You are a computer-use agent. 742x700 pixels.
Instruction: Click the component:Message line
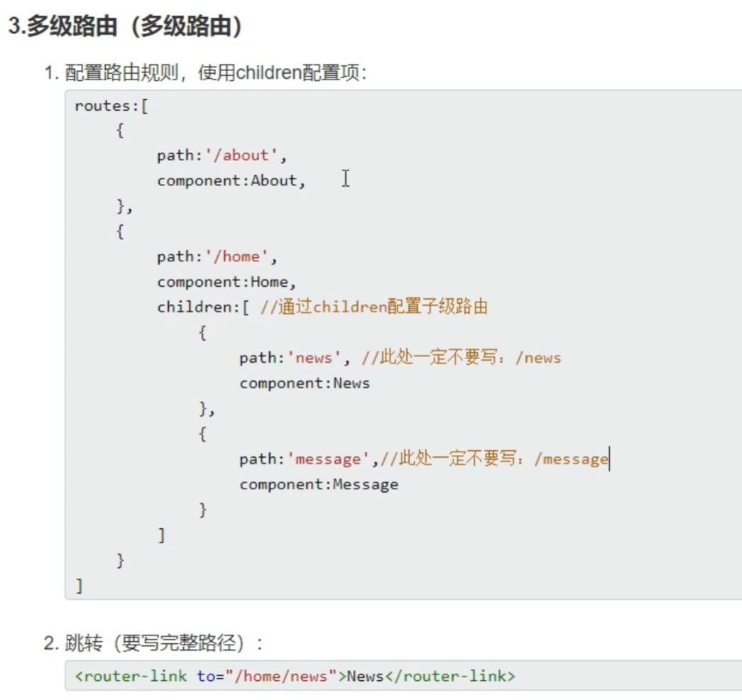(x=319, y=485)
